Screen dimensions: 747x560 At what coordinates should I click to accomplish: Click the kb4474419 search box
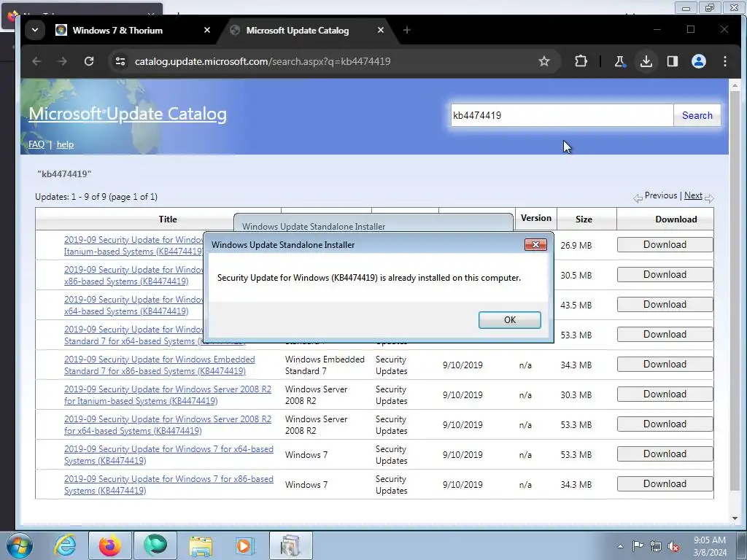pyautogui.click(x=562, y=115)
